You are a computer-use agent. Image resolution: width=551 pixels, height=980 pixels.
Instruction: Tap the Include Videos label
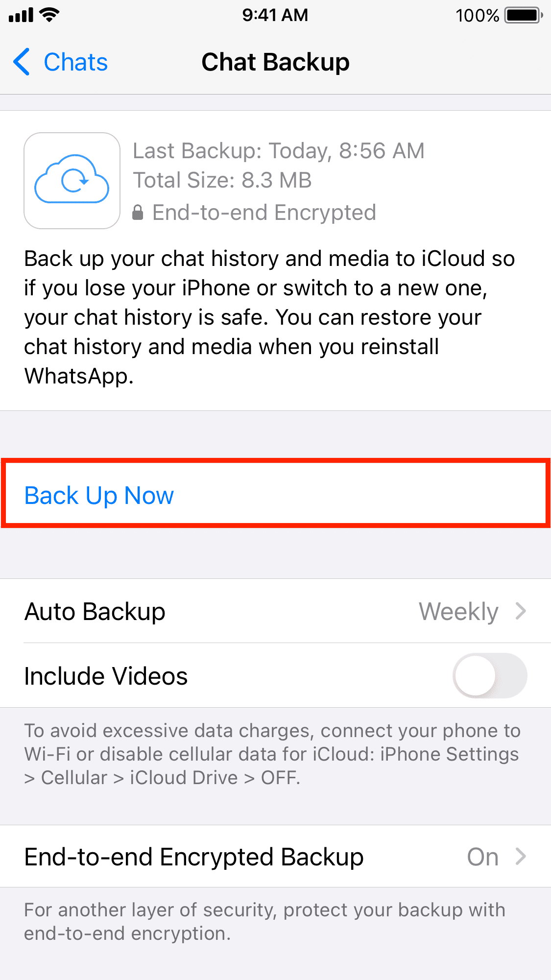pos(106,676)
